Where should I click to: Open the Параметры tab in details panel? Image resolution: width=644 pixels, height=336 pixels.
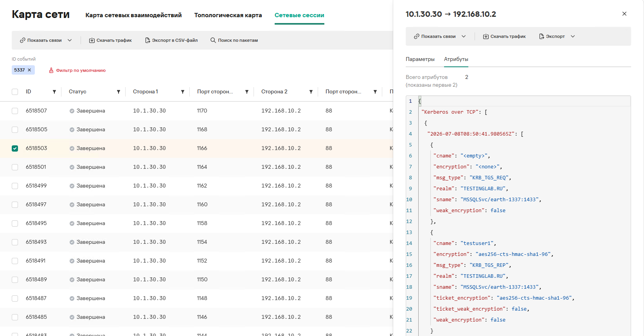420,59
